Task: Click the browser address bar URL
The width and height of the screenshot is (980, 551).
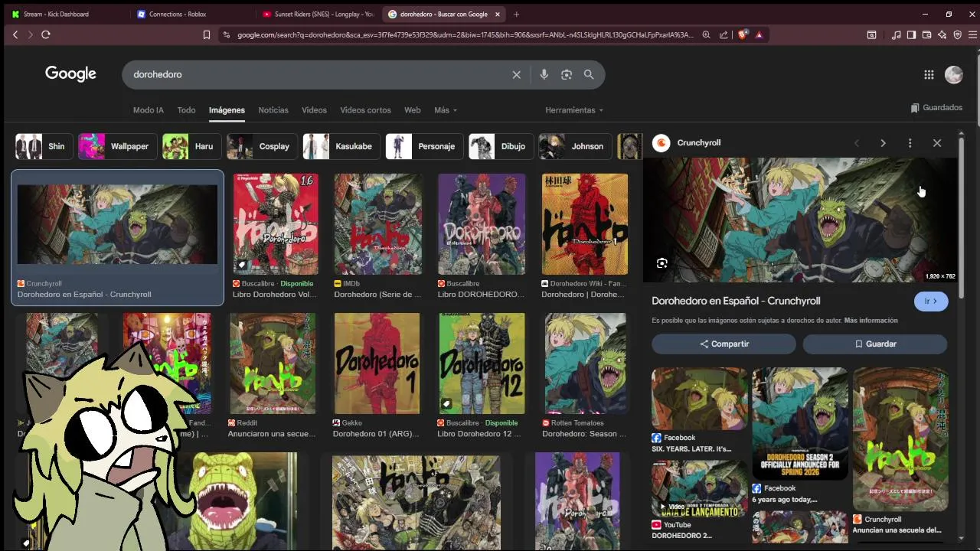Action: [x=465, y=34]
